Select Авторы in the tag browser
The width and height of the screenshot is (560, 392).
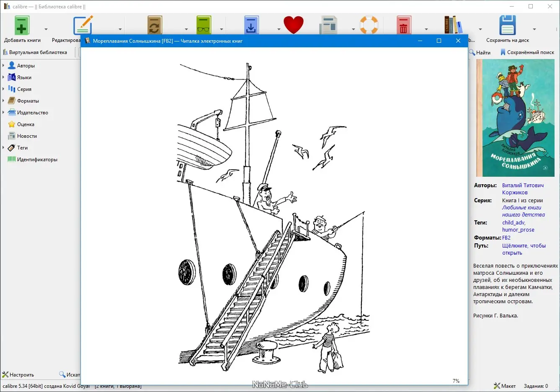pos(26,66)
